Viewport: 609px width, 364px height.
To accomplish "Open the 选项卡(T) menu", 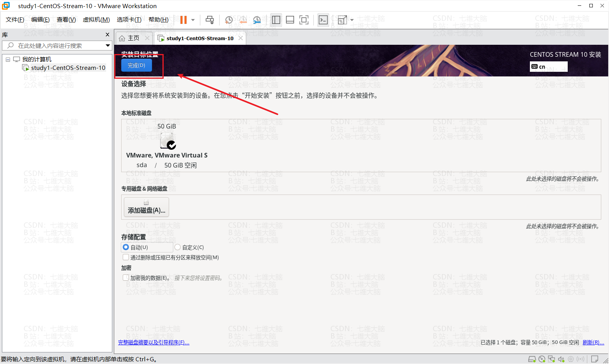I will 129,20.
